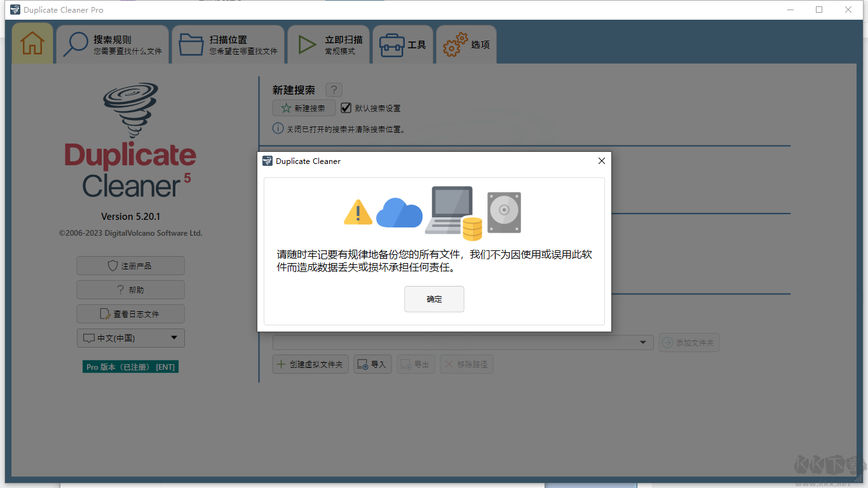The image size is (868, 488).
Task: Click the 注册产品 button
Action: click(x=130, y=266)
